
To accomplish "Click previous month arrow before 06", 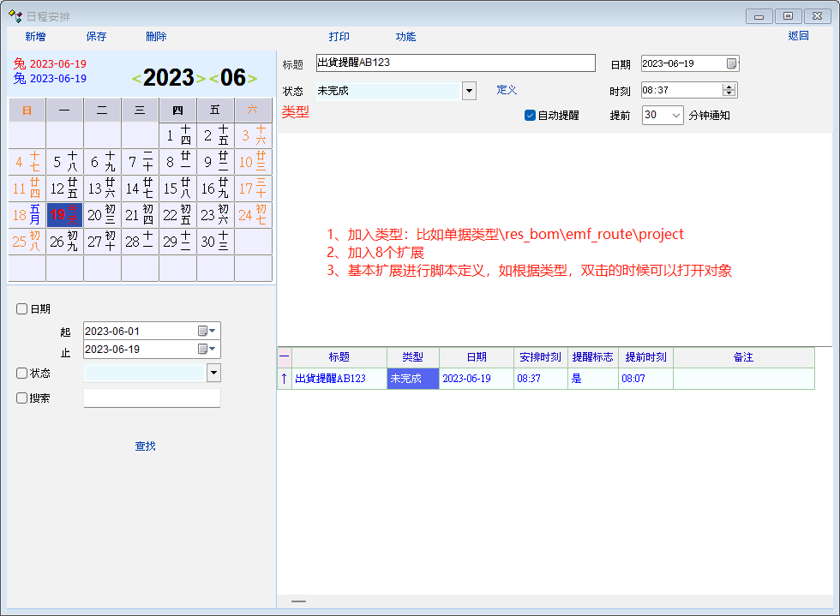I will coord(213,79).
